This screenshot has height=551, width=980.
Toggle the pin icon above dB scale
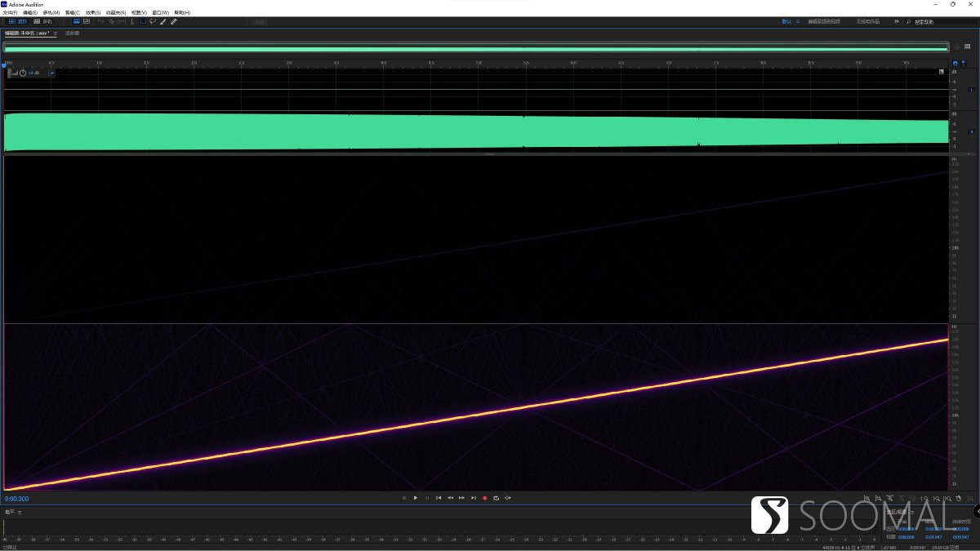964,63
